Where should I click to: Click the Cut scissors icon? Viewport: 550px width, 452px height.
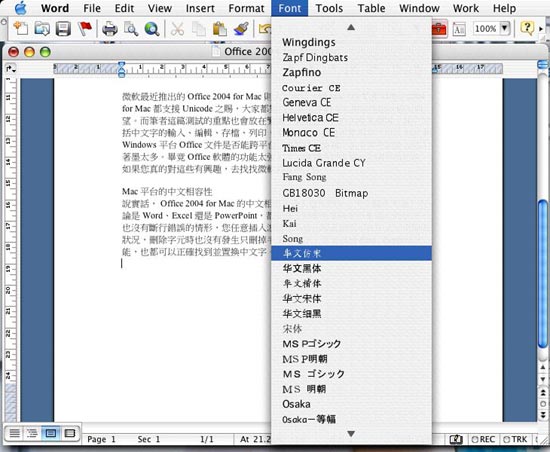[x=177, y=29]
